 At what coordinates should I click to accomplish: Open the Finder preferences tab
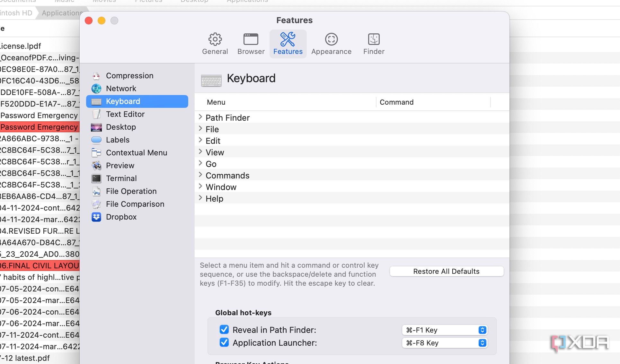tap(374, 44)
